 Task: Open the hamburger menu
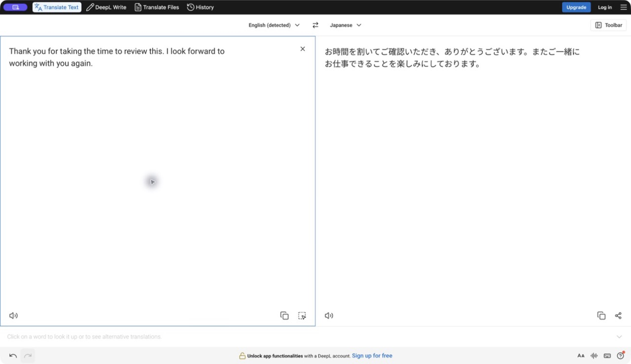click(x=624, y=7)
